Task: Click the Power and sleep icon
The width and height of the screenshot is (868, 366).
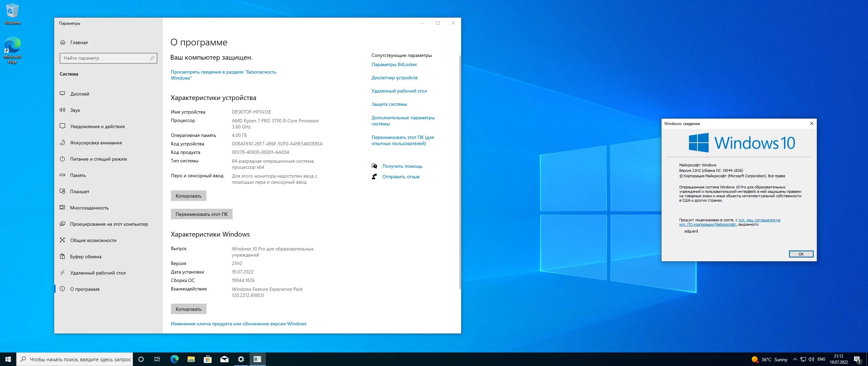Action: click(x=62, y=159)
